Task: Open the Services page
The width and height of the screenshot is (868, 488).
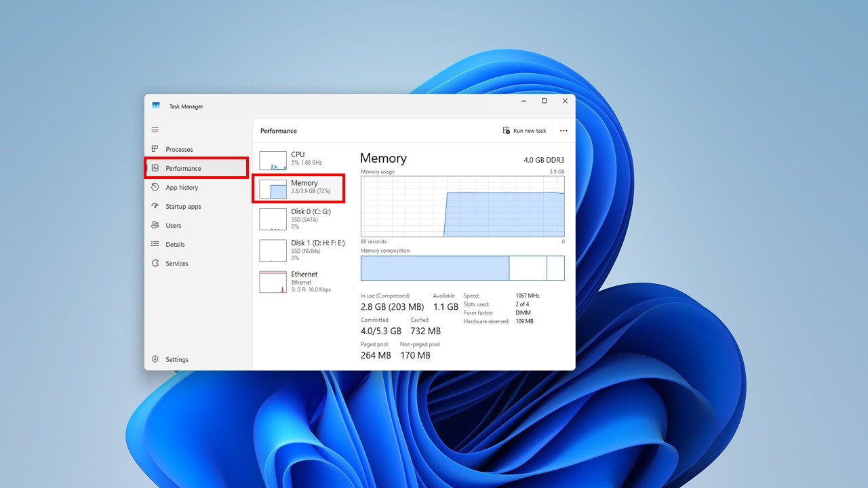Action: point(176,264)
